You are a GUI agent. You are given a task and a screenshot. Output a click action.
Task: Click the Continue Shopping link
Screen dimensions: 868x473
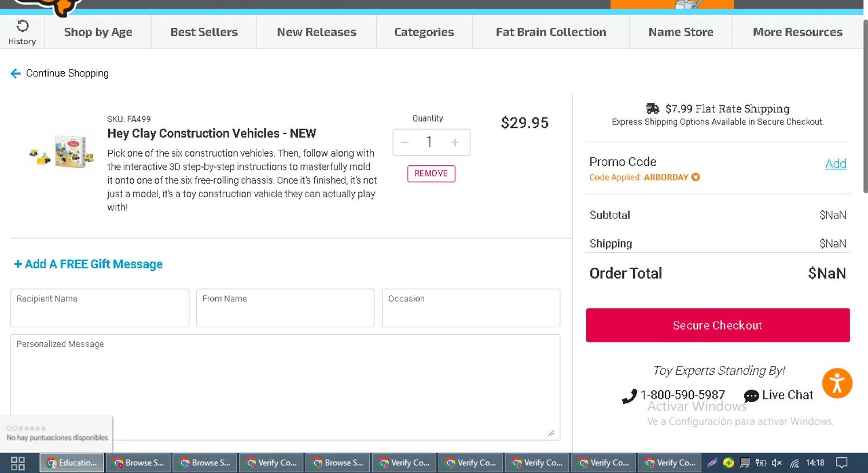coord(67,73)
